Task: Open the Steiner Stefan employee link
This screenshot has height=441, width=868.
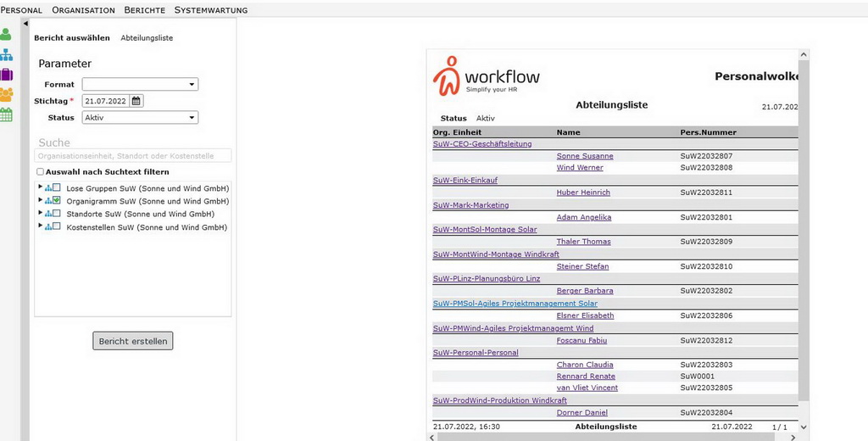Action: click(x=582, y=266)
